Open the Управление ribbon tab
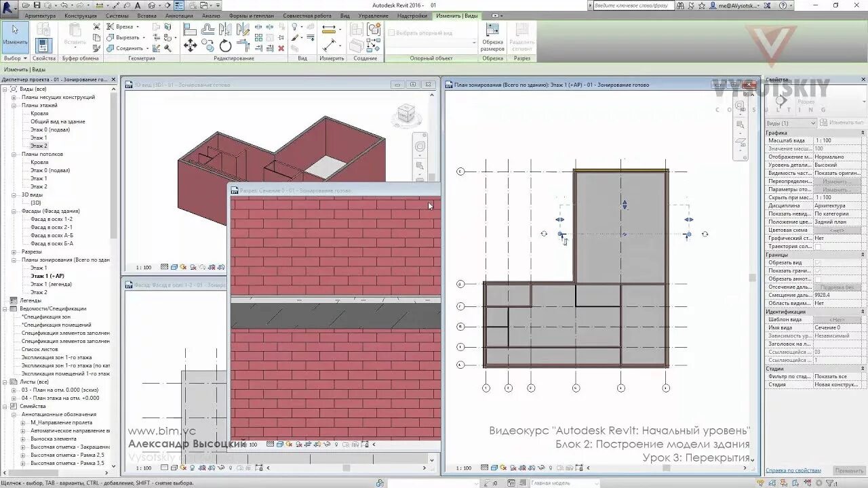This screenshot has height=488, width=868. (374, 15)
